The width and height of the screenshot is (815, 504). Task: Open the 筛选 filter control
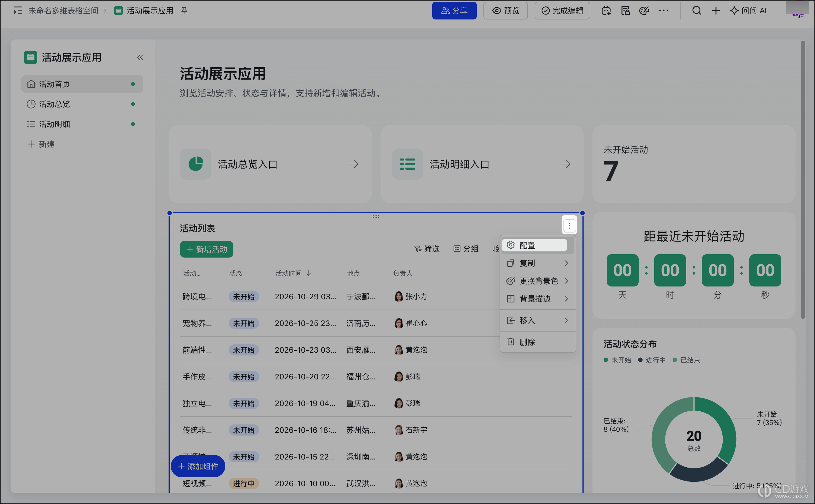pyautogui.click(x=427, y=249)
